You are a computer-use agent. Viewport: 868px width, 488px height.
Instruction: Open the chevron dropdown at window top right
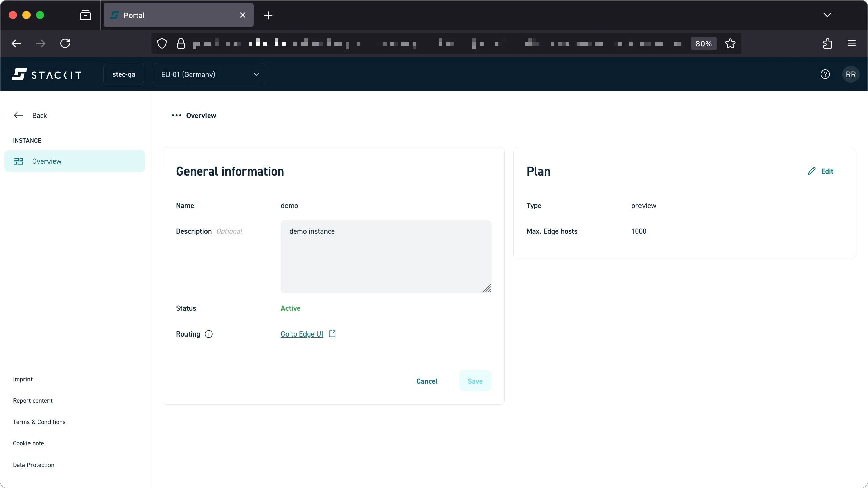827,15
